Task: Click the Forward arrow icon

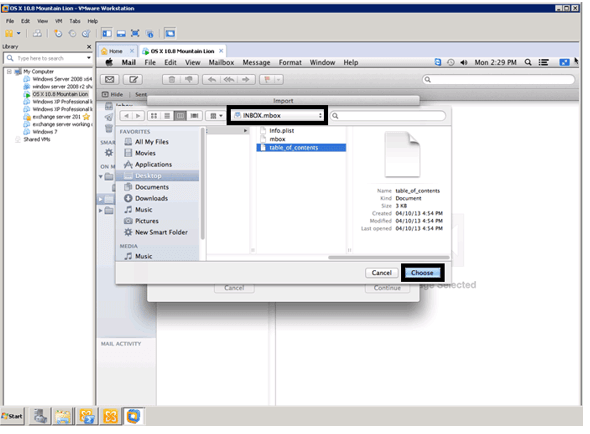Action: click(x=246, y=79)
